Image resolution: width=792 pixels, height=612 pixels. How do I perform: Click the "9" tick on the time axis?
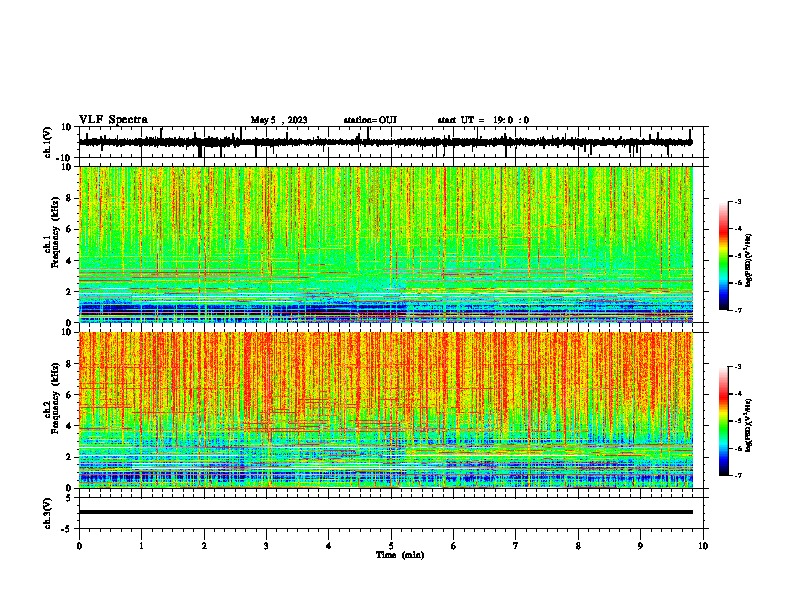coord(640,546)
